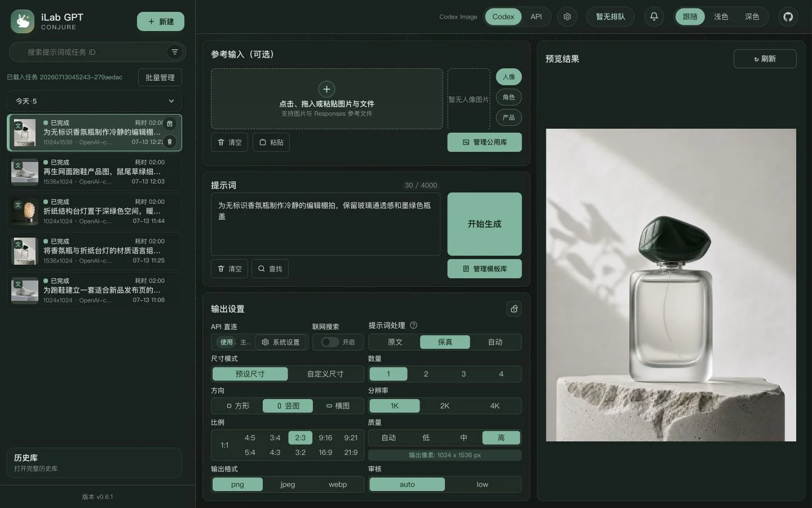Click the archive icon on selected task
The width and height of the screenshot is (812, 508).
click(x=170, y=124)
